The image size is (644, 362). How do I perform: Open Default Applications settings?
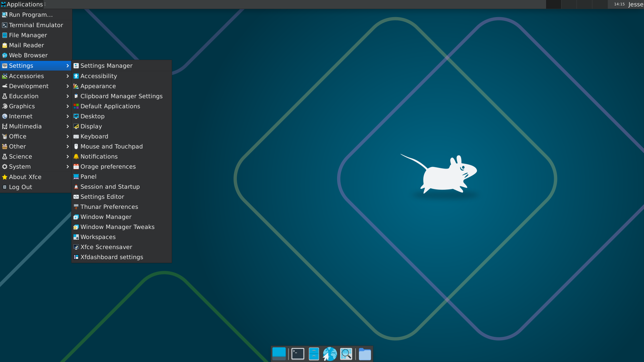121,106
